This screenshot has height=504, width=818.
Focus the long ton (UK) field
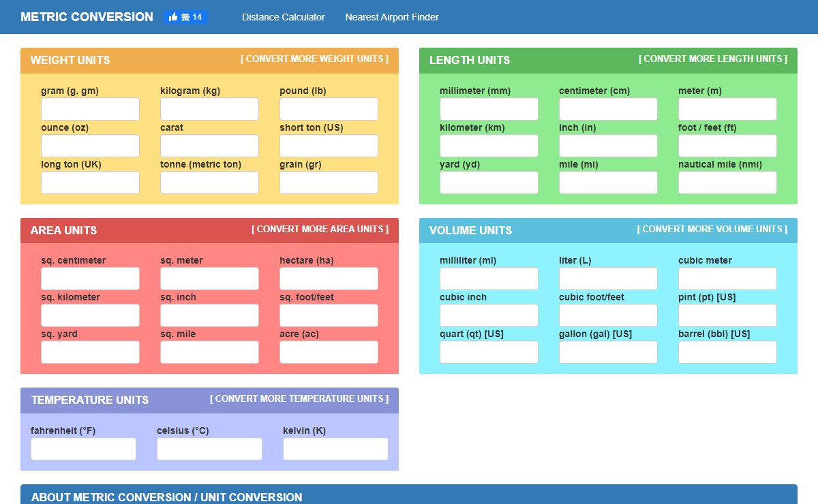pyautogui.click(x=90, y=183)
